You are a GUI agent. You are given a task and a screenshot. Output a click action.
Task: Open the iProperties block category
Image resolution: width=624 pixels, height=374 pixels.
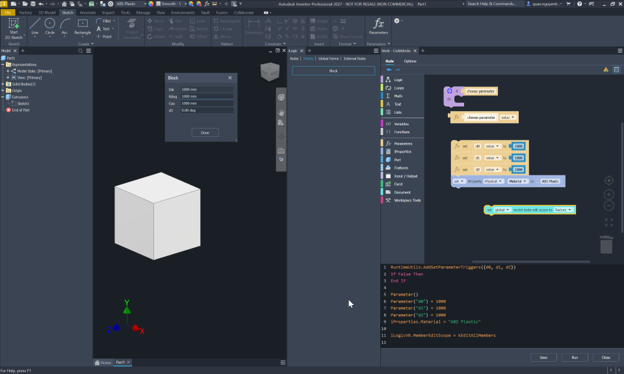[402, 152]
